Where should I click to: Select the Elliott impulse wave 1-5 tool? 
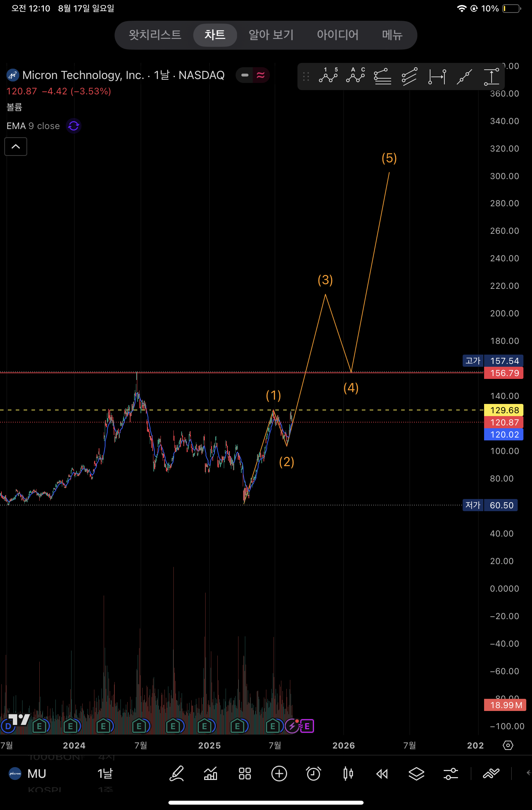point(328,75)
